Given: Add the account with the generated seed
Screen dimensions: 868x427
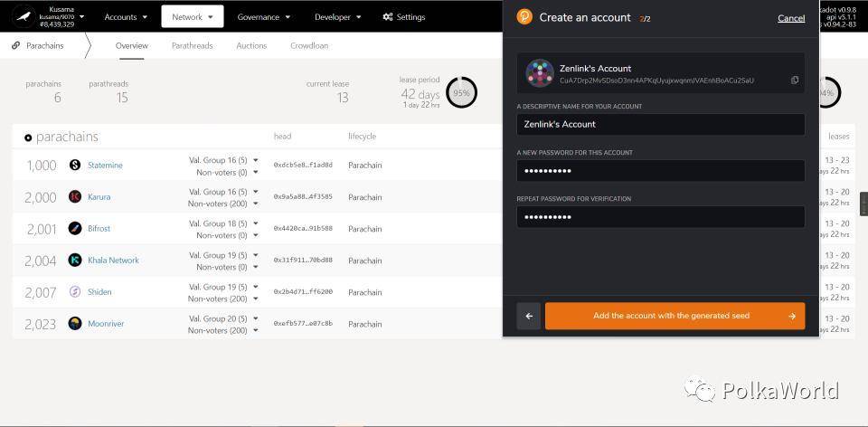Looking at the screenshot, I should pyautogui.click(x=675, y=316).
